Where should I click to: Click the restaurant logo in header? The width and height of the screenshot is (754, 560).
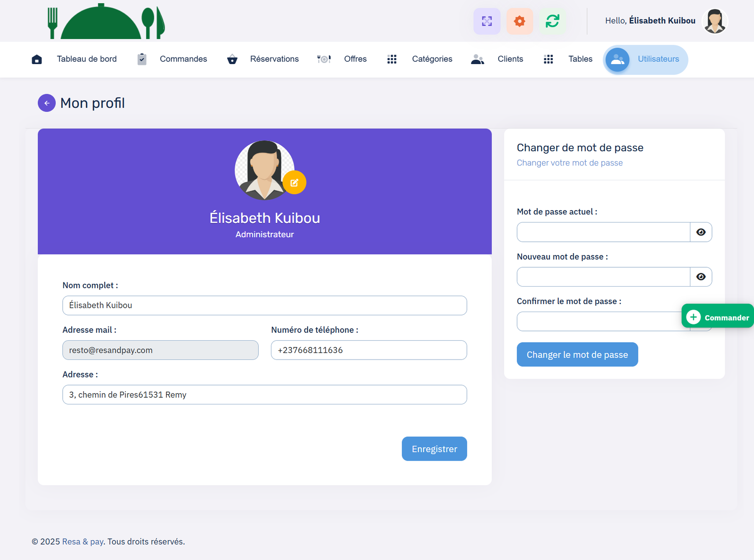(x=106, y=22)
